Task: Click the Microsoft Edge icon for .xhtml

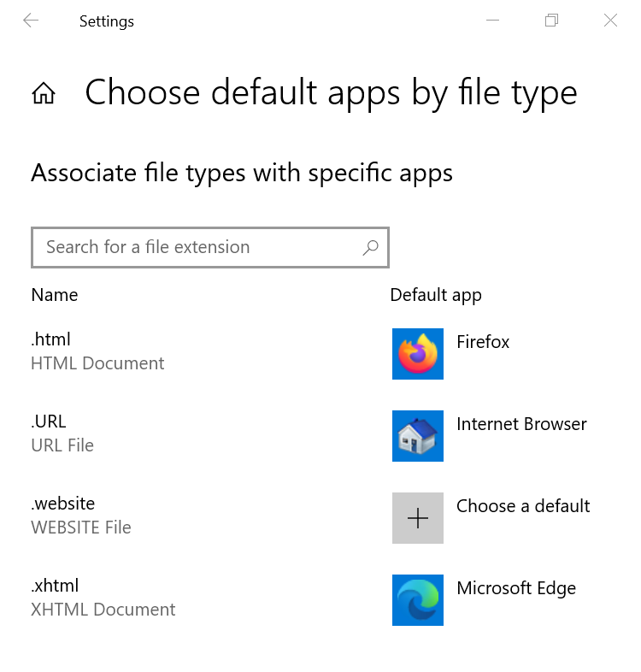Action: coord(417,600)
